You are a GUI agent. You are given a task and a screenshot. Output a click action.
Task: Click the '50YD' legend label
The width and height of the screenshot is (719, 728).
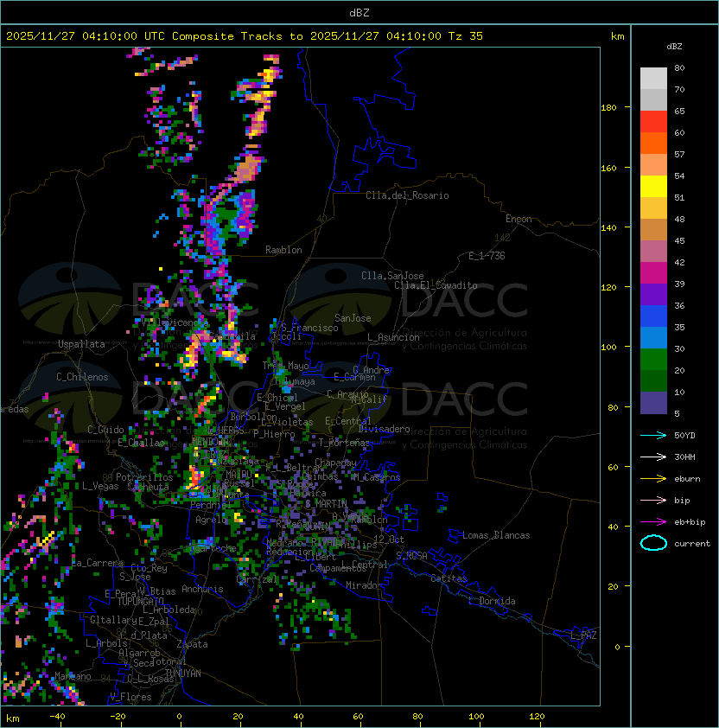pyautogui.click(x=684, y=436)
